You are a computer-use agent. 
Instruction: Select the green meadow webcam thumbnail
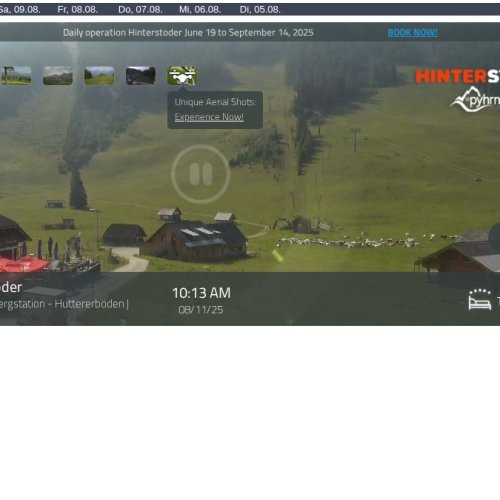(99, 75)
